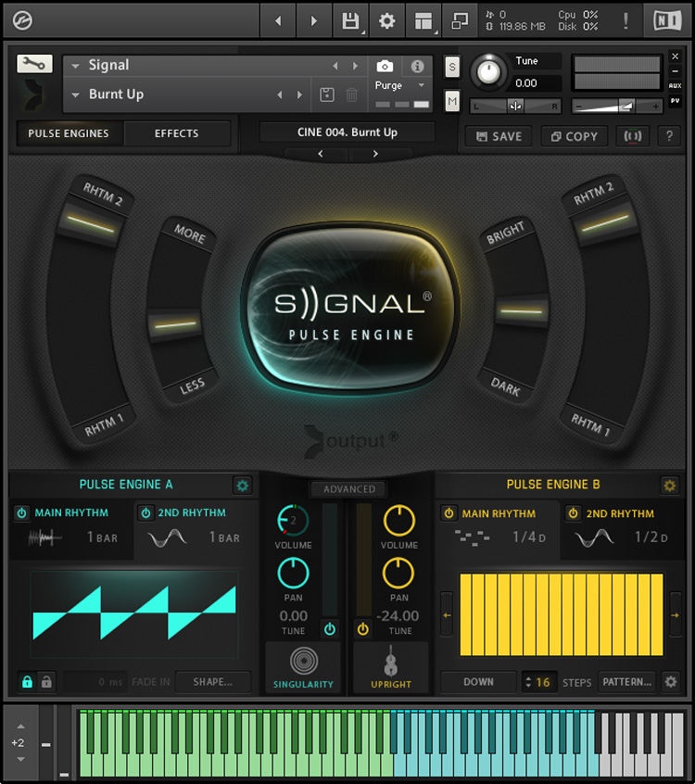The width and height of the screenshot is (695, 784).
Task: Open the save disk icon menu
Action: pyautogui.click(x=350, y=21)
